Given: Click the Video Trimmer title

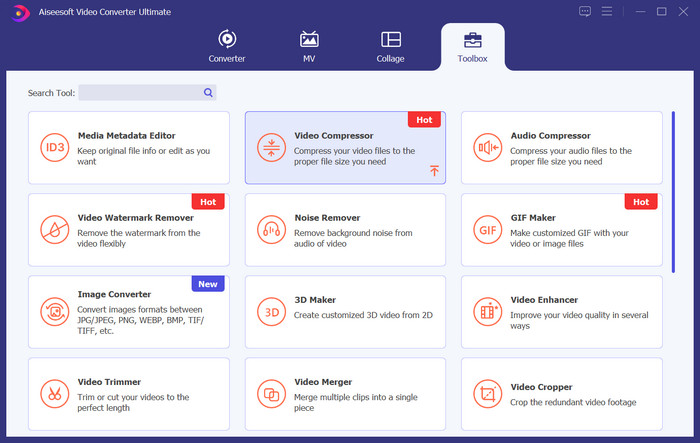Looking at the screenshot, I should (x=109, y=382).
